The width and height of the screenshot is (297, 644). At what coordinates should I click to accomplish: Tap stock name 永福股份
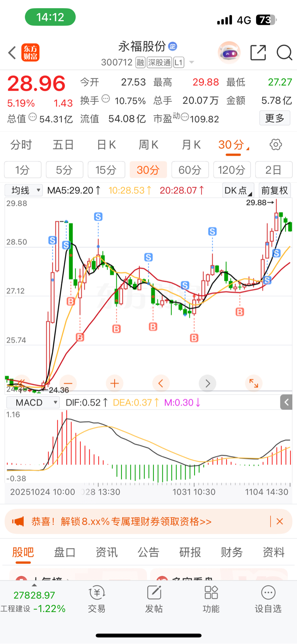pyautogui.click(x=142, y=46)
